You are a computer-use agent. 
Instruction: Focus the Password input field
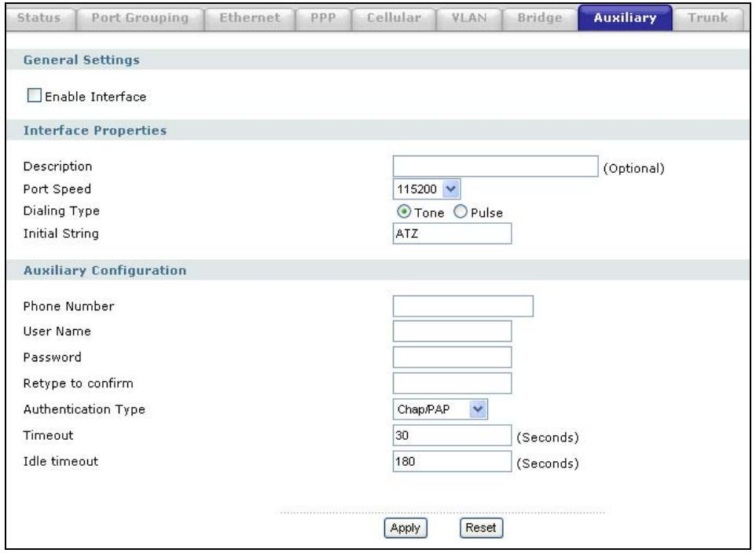(x=452, y=357)
